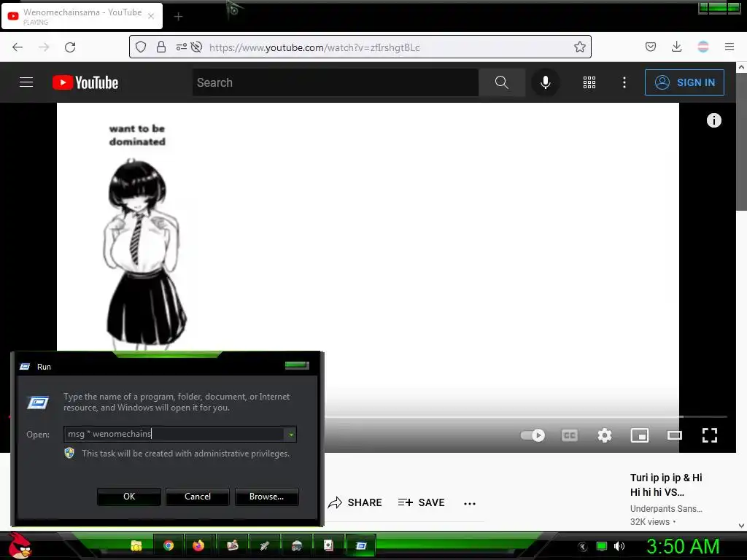747x560 pixels.
Task: Open the YouTube apps grid
Action: point(589,82)
